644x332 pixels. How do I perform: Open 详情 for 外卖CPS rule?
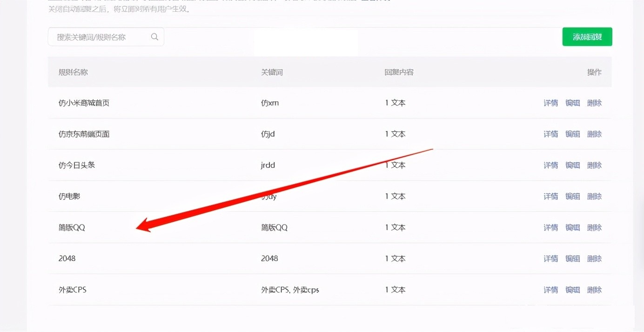pos(551,290)
